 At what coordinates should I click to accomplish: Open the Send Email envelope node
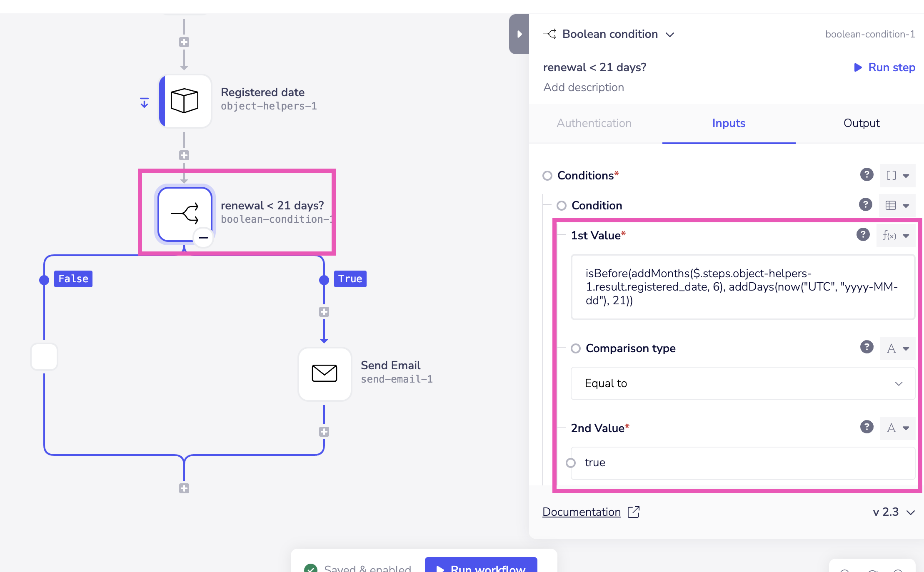click(325, 373)
